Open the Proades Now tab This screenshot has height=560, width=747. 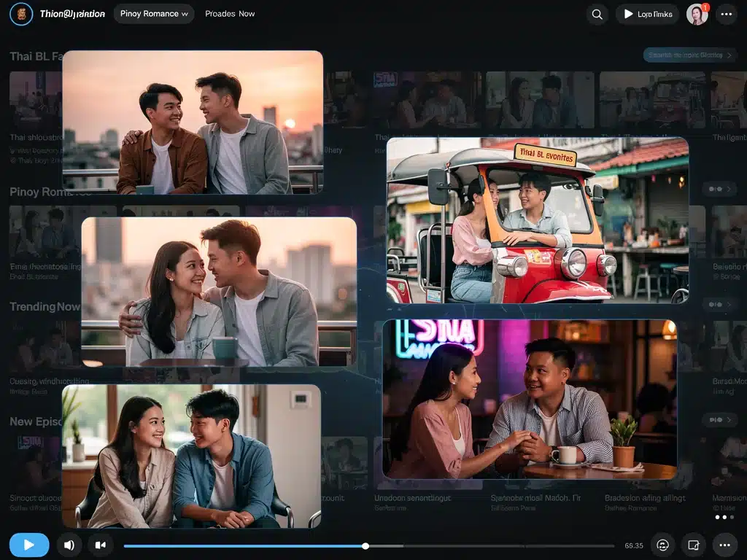230,14
